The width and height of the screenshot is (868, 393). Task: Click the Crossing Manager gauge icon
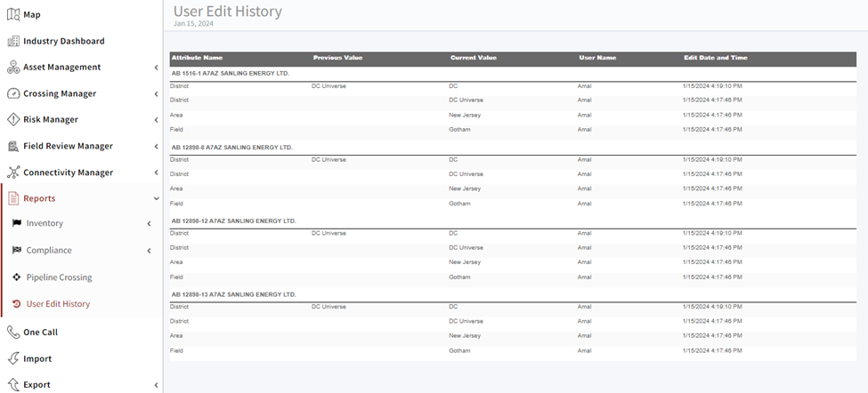point(13,93)
